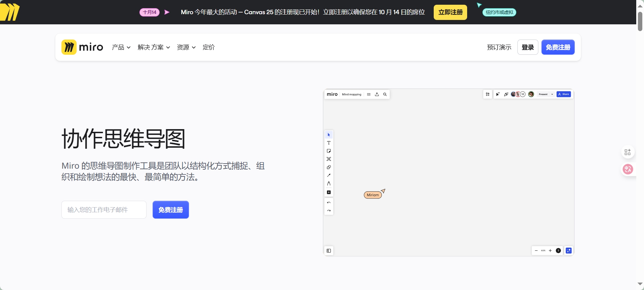This screenshot has height=290, width=644.
Task: Click the work email input field
Action: [104, 210]
